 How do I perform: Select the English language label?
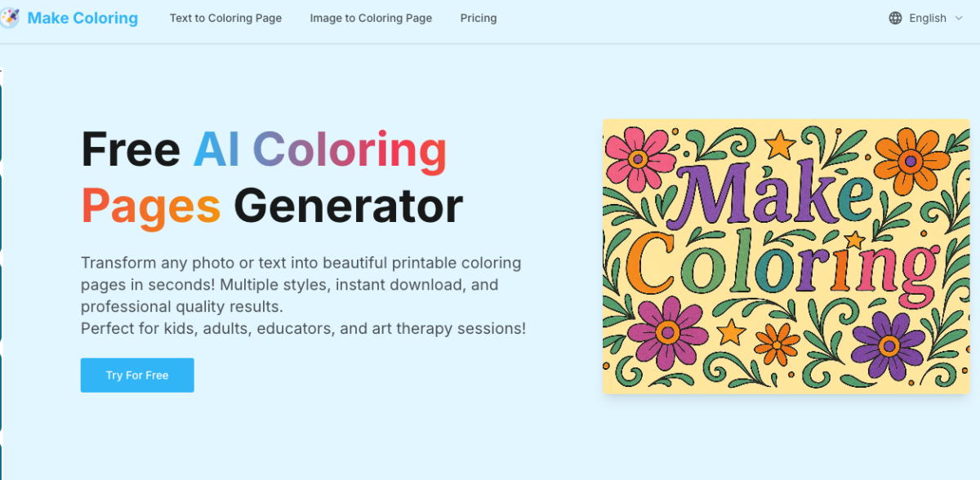coord(928,18)
